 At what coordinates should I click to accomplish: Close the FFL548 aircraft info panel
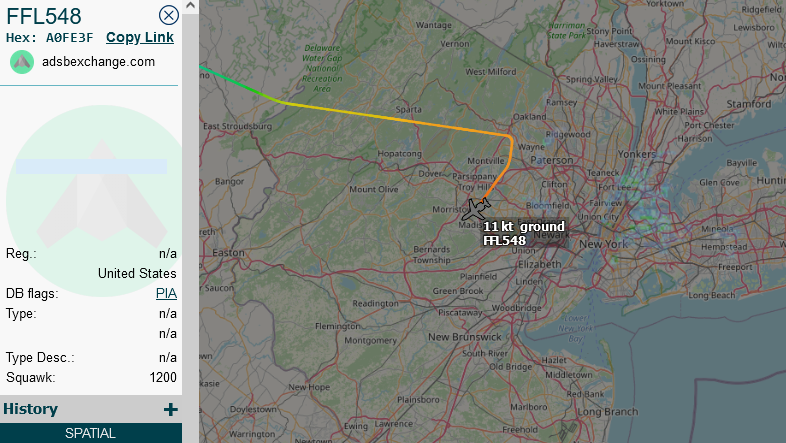(168, 16)
